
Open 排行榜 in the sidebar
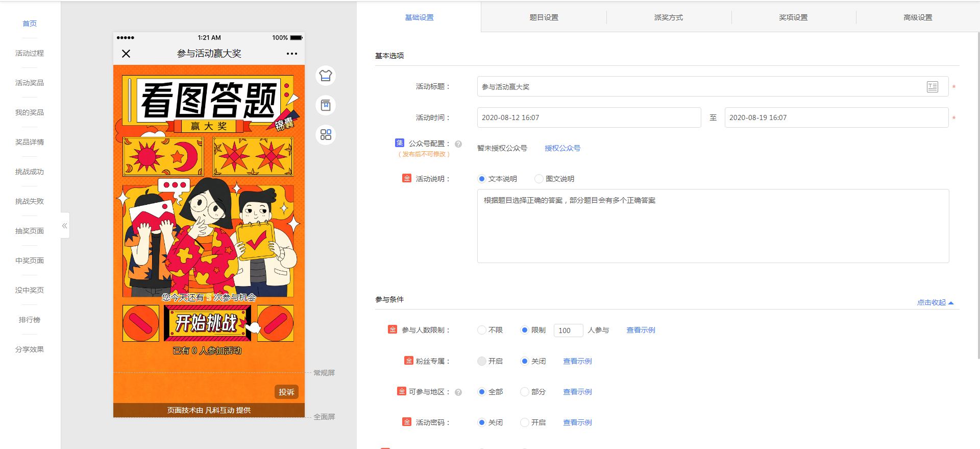click(30, 320)
